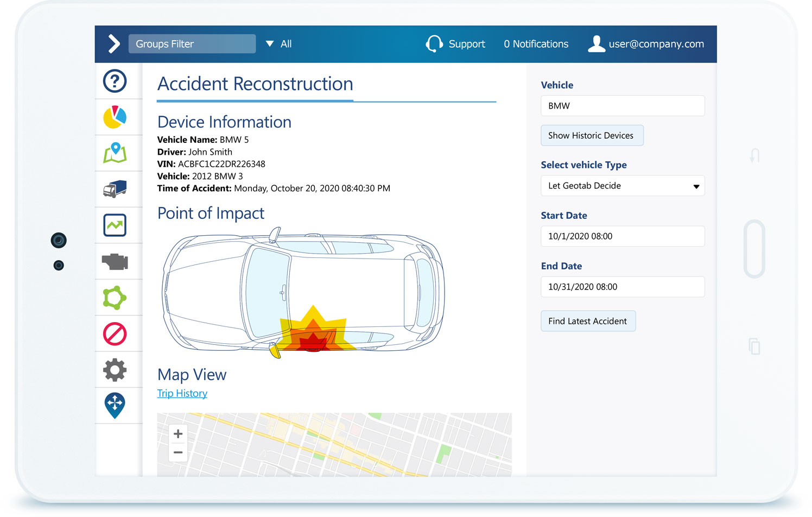
Task: Click the map view area
Action: (334, 445)
